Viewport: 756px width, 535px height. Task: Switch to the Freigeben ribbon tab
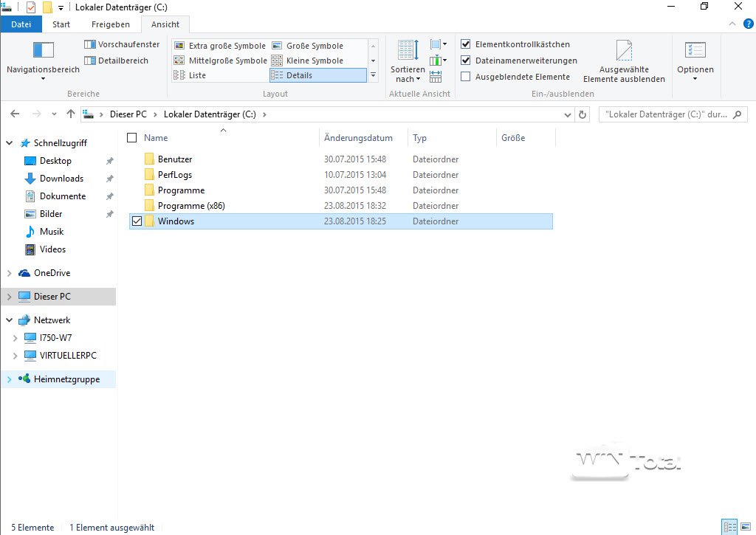click(x=111, y=24)
